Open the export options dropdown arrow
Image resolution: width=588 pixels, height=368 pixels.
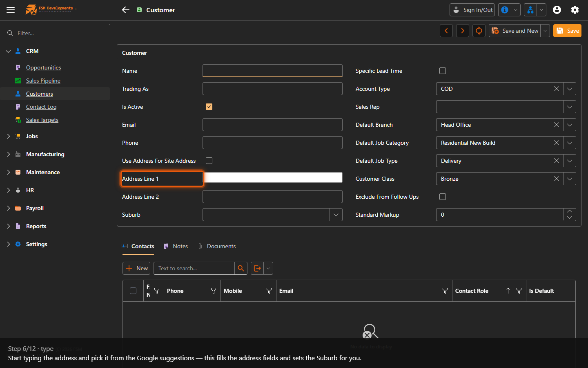pos(268,268)
